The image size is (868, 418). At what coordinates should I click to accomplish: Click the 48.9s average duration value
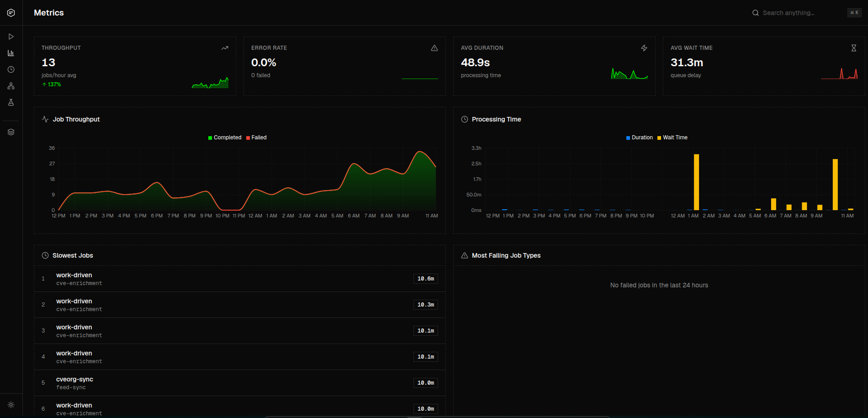click(475, 63)
